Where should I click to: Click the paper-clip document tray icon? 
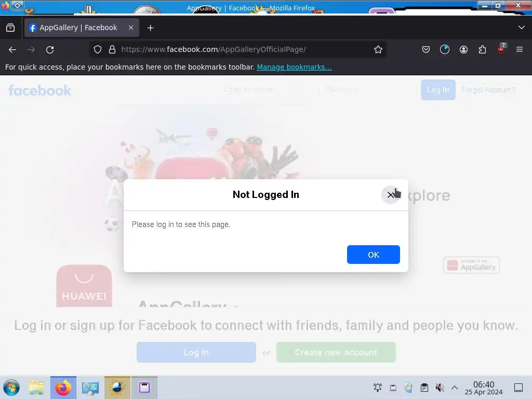click(408, 388)
